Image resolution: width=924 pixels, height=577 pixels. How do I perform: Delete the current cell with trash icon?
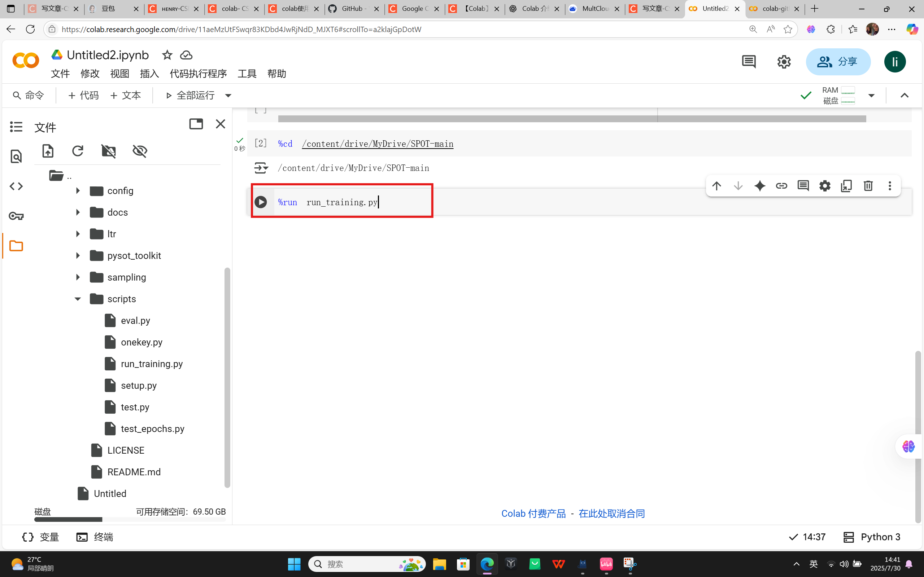pyautogui.click(x=868, y=186)
